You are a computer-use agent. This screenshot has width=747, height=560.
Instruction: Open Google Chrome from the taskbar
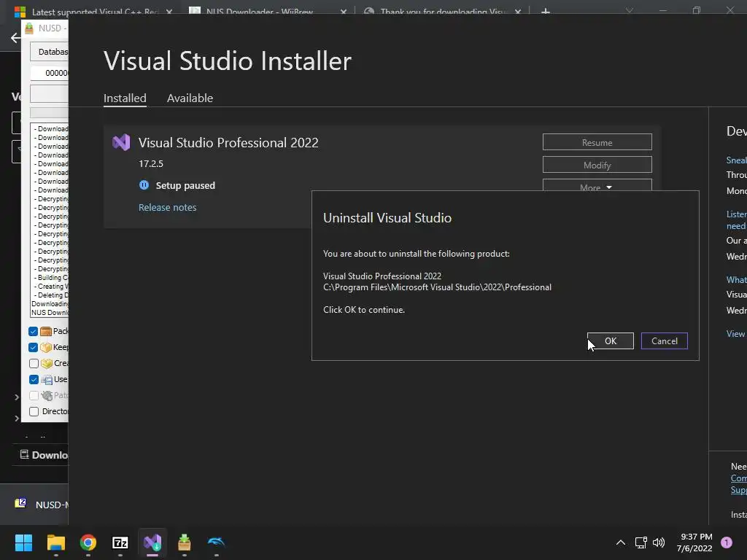[88, 542]
